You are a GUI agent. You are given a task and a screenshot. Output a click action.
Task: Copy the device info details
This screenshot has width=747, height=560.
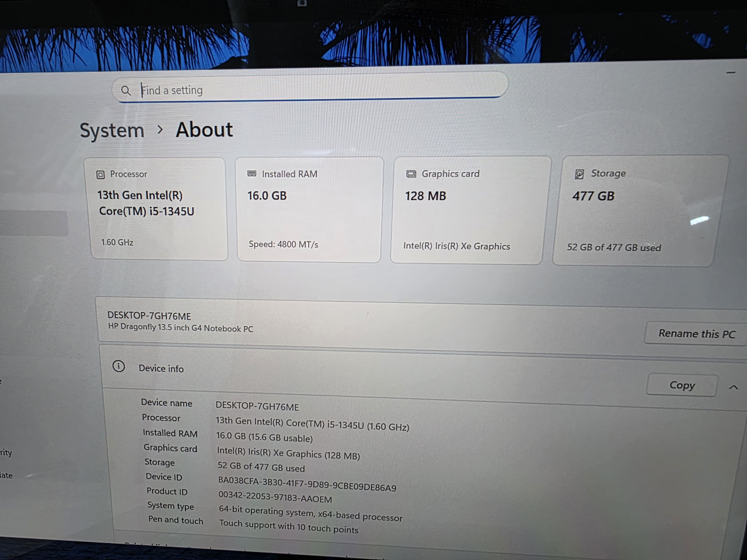click(x=682, y=385)
